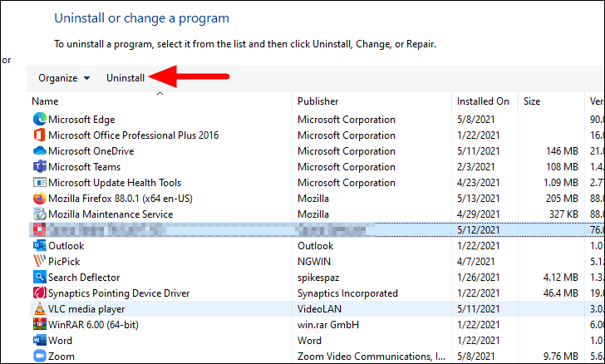Click the Word app icon
605x364 pixels.
tap(39, 341)
